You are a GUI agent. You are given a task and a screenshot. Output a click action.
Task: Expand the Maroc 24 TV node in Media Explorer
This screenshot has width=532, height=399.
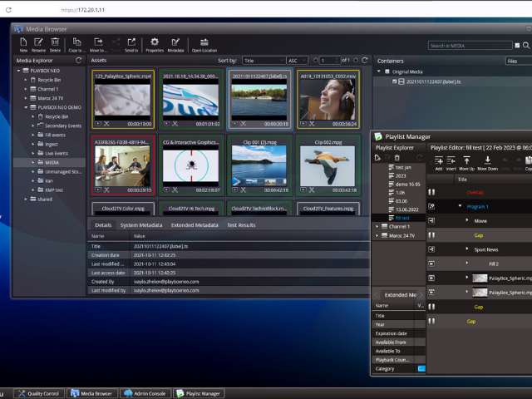pyautogui.click(x=26, y=98)
